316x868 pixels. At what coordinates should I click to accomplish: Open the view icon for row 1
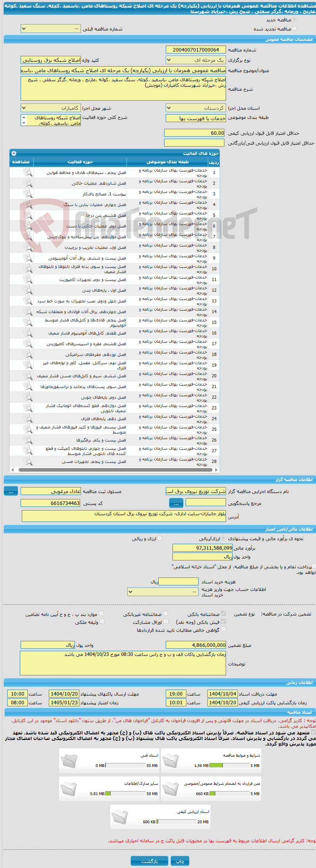tap(28, 172)
